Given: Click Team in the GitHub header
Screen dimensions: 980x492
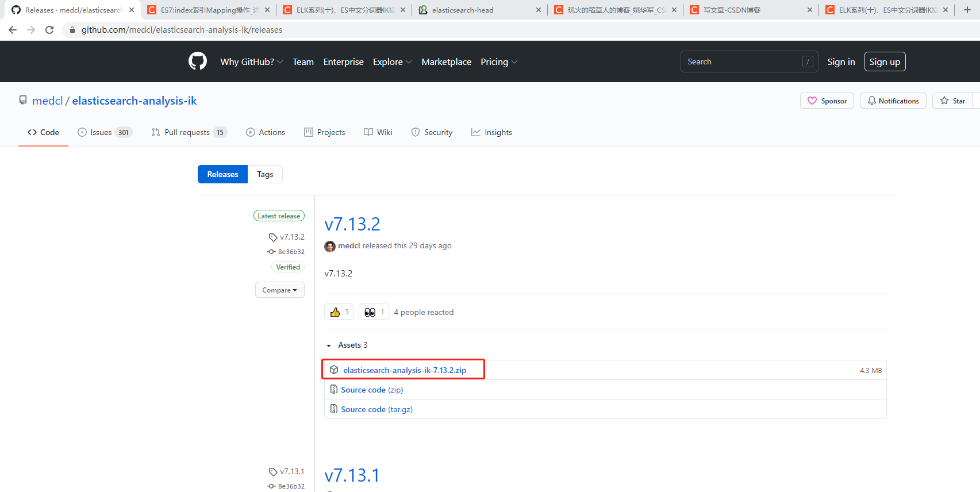Looking at the screenshot, I should coord(303,61).
